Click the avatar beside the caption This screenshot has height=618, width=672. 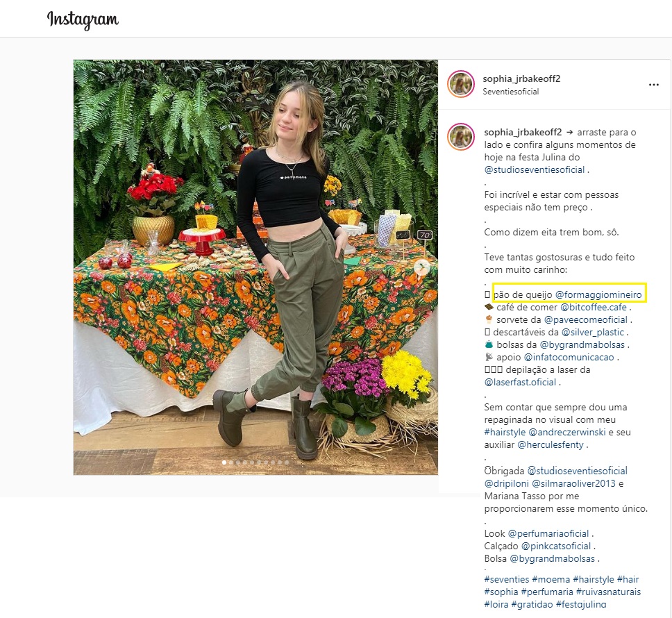click(x=461, y=137)
